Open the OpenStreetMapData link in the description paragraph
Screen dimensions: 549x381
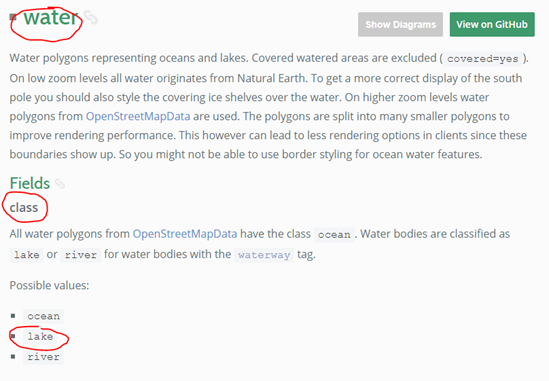click(138, 116)
